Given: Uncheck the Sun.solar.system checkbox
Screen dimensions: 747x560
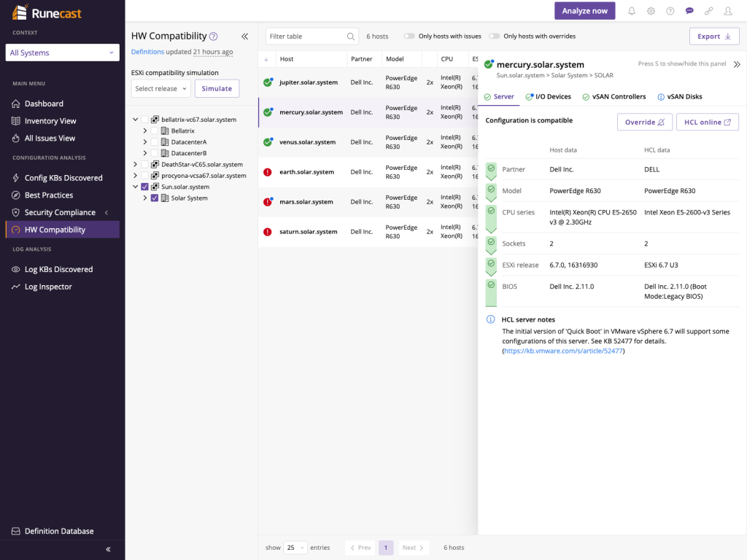Looking at the screenshot, I should coord(145,187).
